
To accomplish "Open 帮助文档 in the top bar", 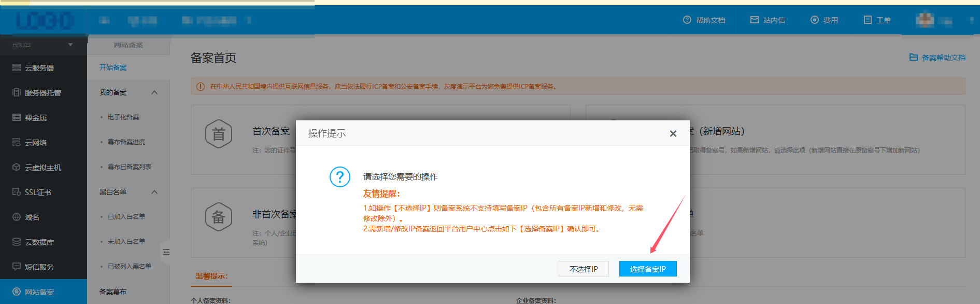I will [x=704, y=20].
